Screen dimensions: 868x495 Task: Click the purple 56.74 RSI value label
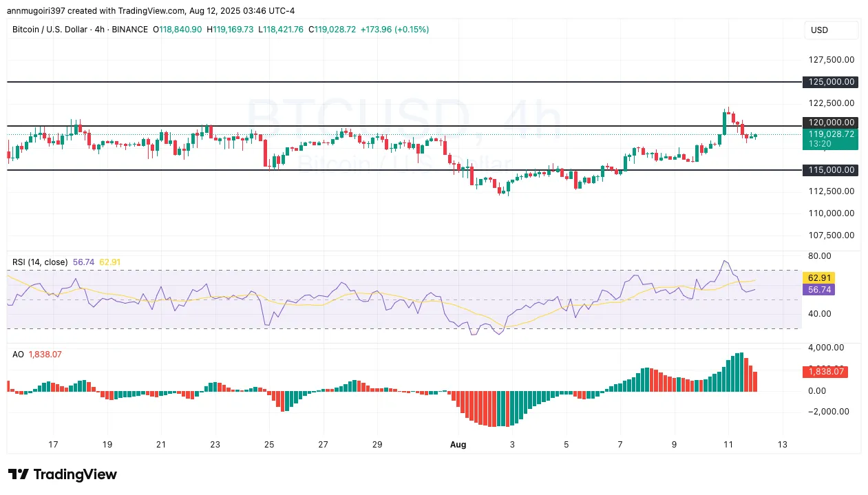pos(818,290)
